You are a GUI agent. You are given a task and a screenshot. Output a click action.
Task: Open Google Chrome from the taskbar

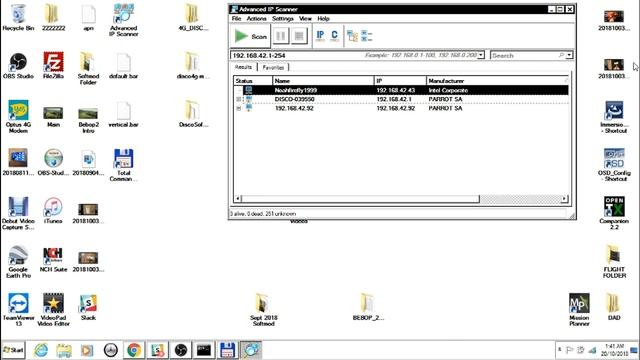(134, 350)
